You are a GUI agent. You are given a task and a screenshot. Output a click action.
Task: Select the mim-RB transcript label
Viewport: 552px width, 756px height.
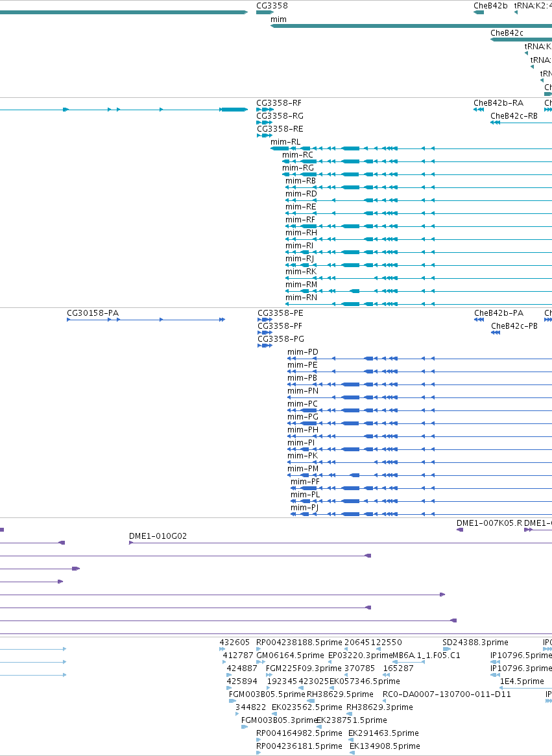(300, 181)
